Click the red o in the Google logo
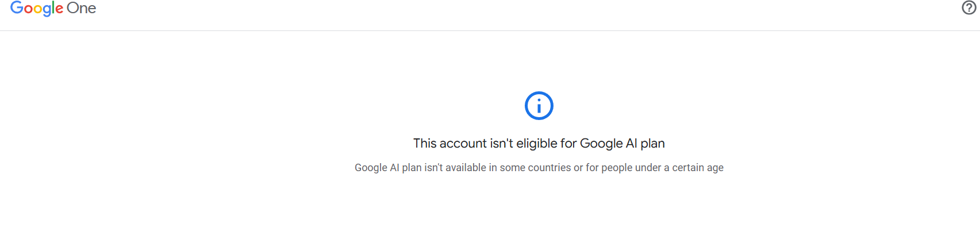The width and height of the screenshot is (980, 228). (x=29, y=10)
